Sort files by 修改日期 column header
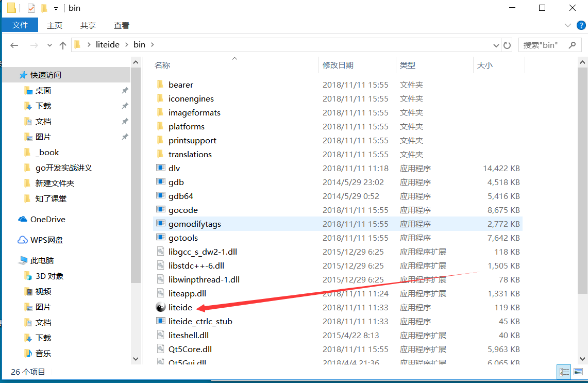 tap(338, 65)
